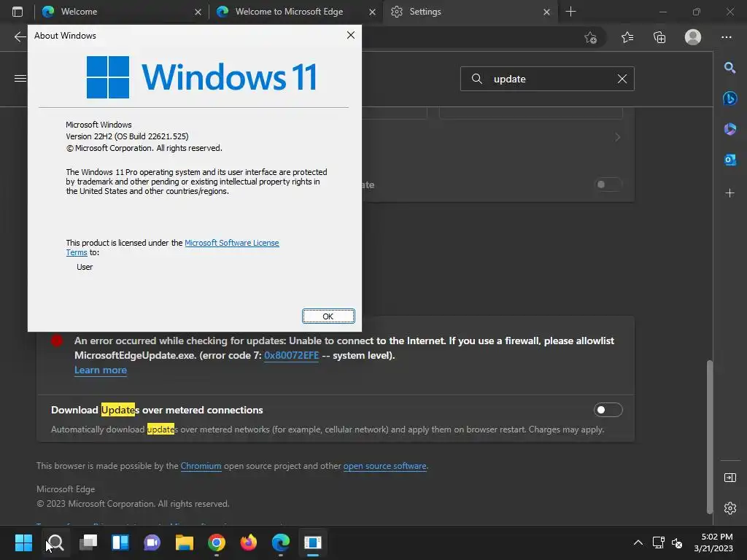Open the Welcome tab
Screen dimensions: 747x560
121,12
